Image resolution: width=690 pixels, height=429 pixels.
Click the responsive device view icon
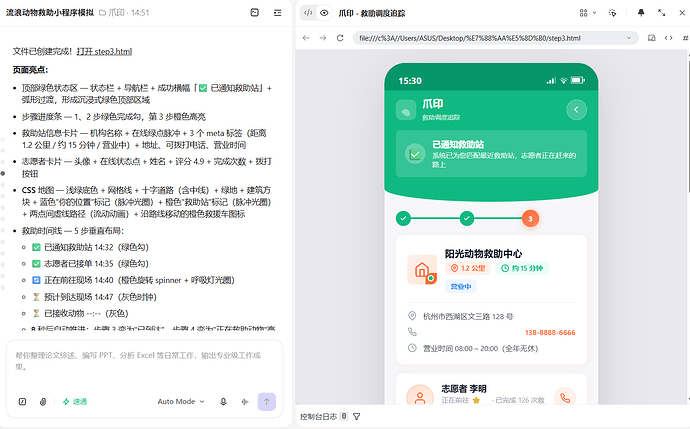[652, 38]
